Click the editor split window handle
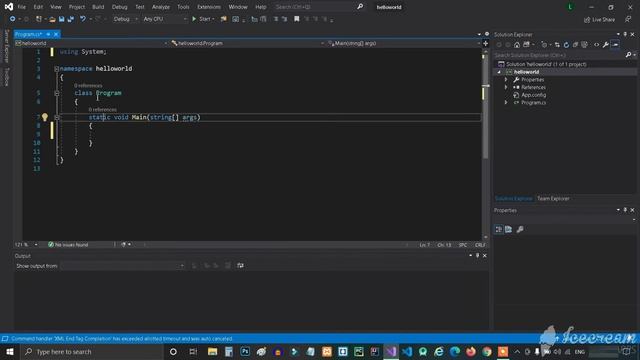This screenshot has width=640, height=360. pos(485,43)
